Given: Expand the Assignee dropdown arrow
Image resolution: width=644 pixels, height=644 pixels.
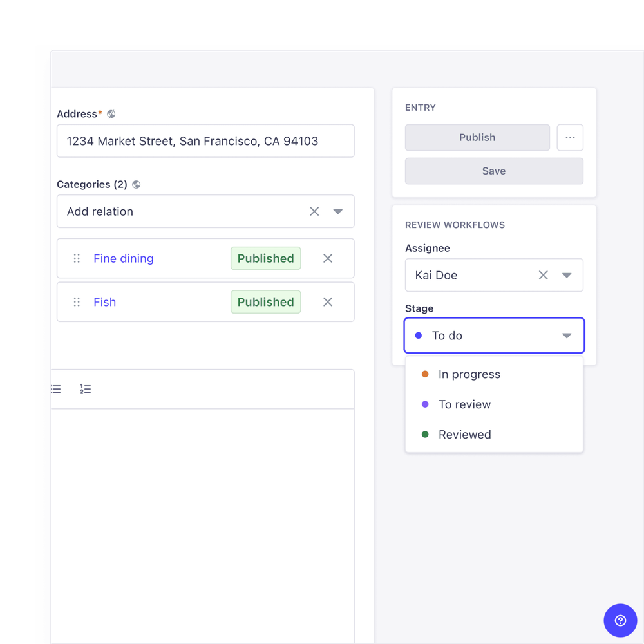Looking at the screenshot, I should click(x=567, y=275).
